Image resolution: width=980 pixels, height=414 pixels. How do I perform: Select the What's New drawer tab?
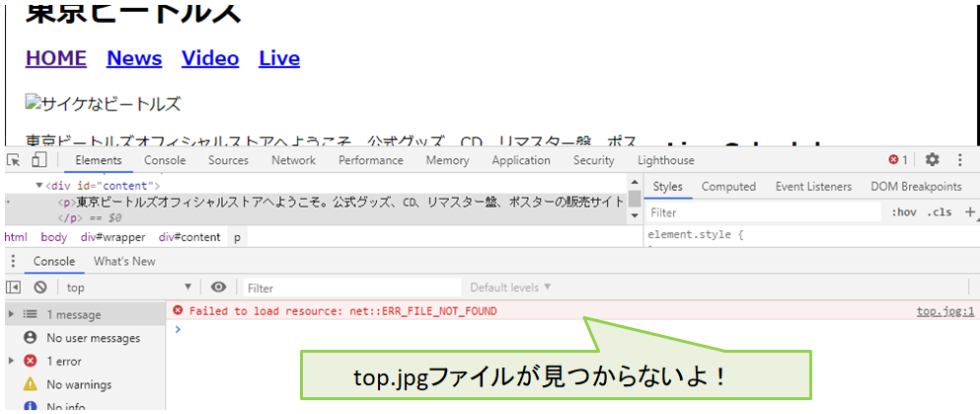pos(124,261)
